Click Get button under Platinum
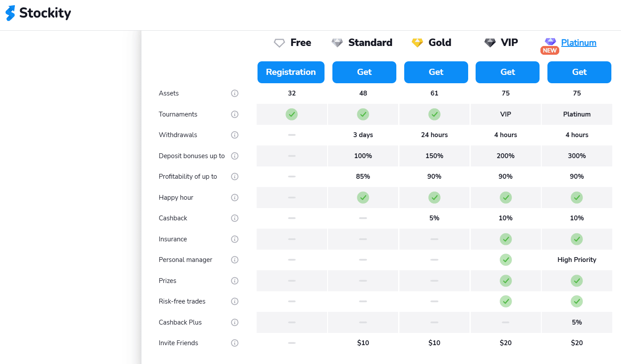This screenshot has height=364, width=621. pyautogui.click(x=579, y=72)
